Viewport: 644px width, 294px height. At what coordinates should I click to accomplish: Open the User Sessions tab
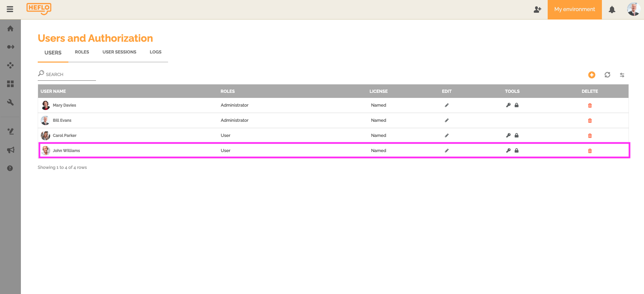(x=119, y=52)
